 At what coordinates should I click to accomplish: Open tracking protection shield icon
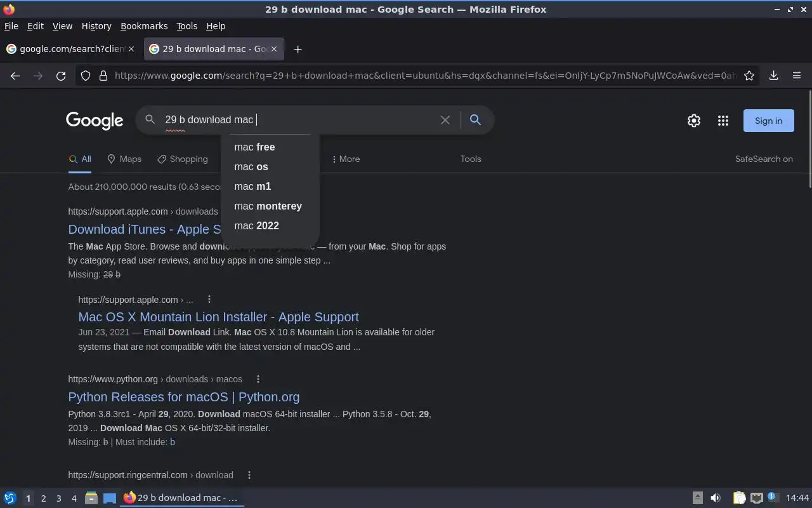(86, 76)
